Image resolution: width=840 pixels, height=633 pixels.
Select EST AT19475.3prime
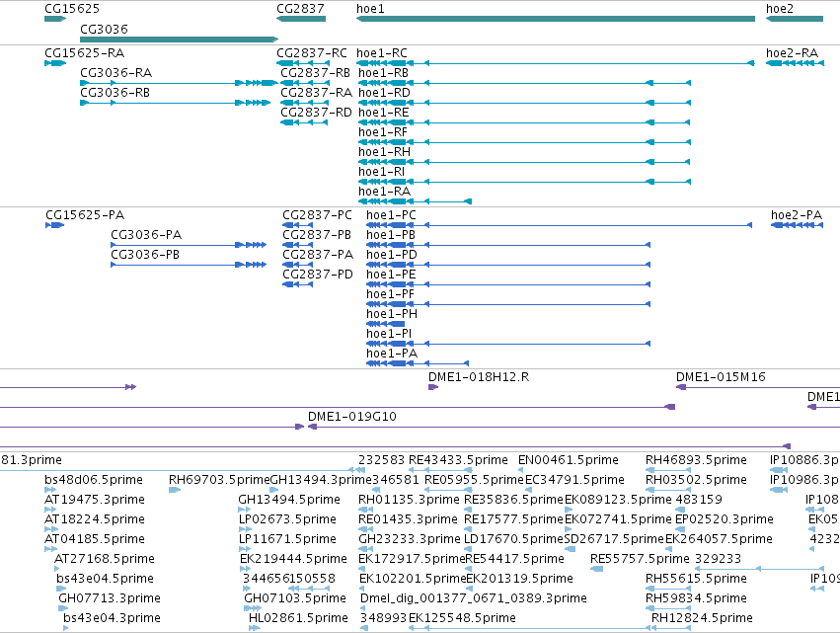point(95,500)
